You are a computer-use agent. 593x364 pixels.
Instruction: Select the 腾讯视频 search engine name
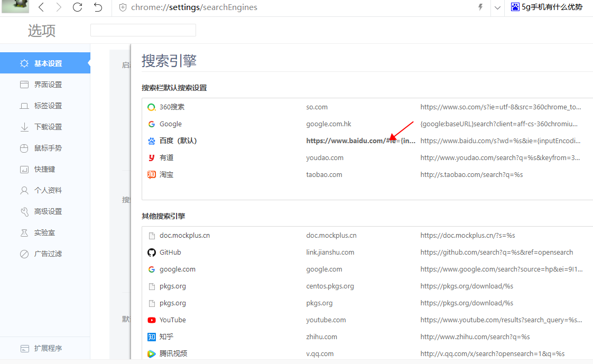point(173,353)
